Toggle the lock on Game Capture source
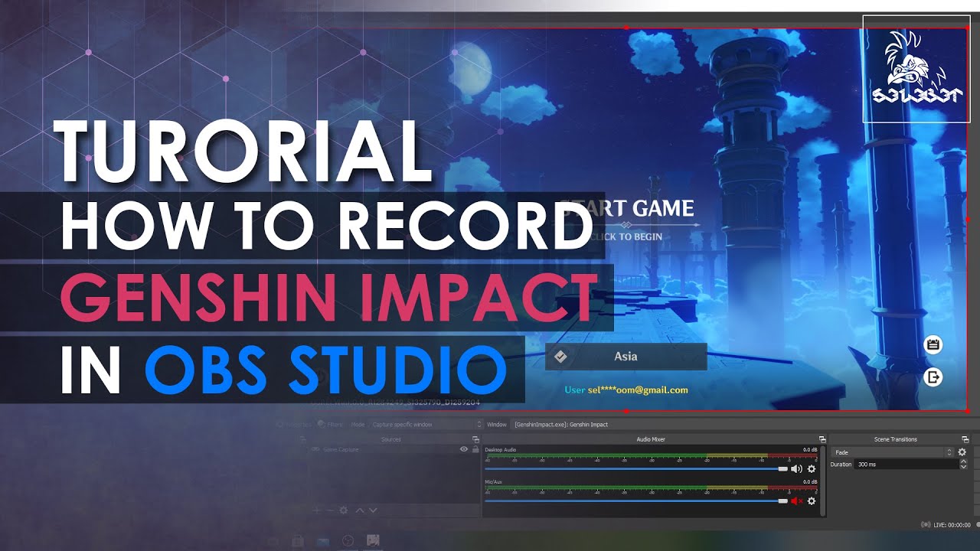This screenshot has width=980, height=551. 475,449
